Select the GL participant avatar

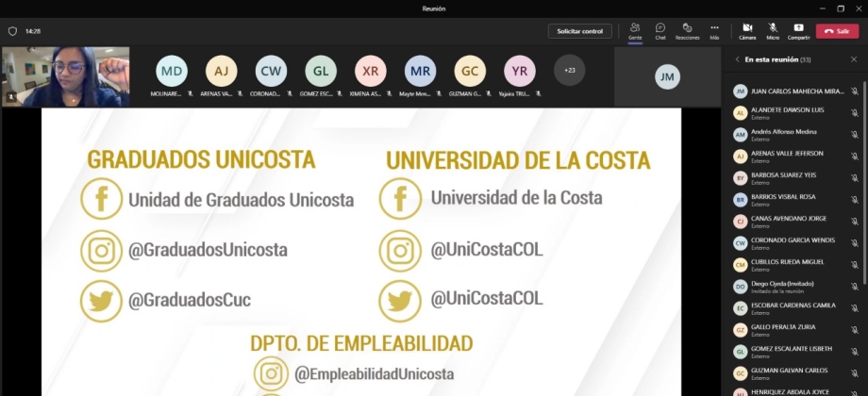pos(321,71)
